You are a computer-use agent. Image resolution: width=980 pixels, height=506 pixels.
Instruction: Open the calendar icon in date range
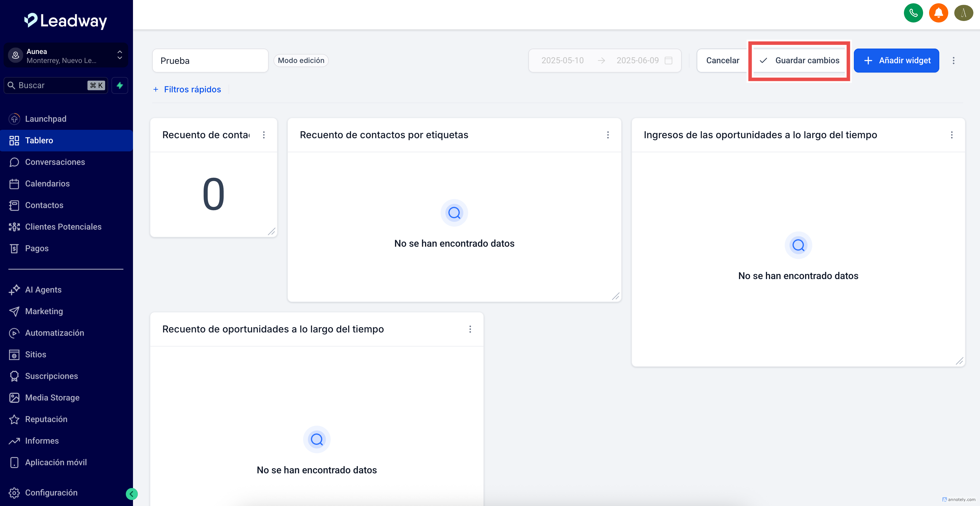point(669,61)
